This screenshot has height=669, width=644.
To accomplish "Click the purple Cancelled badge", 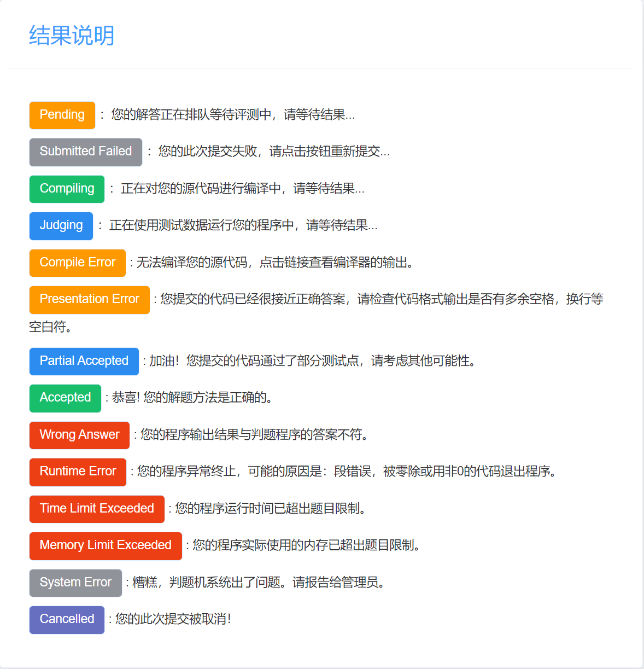I will 67,619.
